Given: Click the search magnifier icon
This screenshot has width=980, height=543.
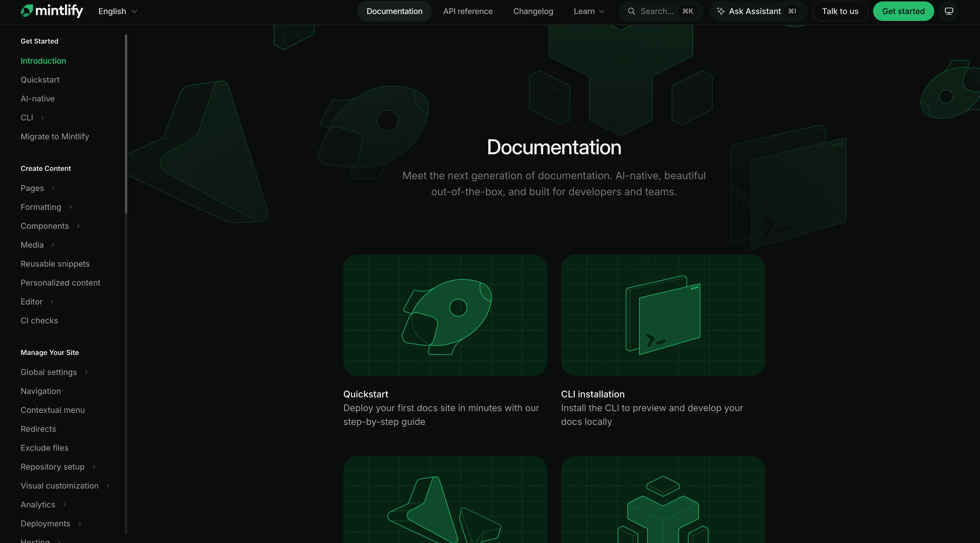Looking at the screenshot, I should tap(631, 11).
